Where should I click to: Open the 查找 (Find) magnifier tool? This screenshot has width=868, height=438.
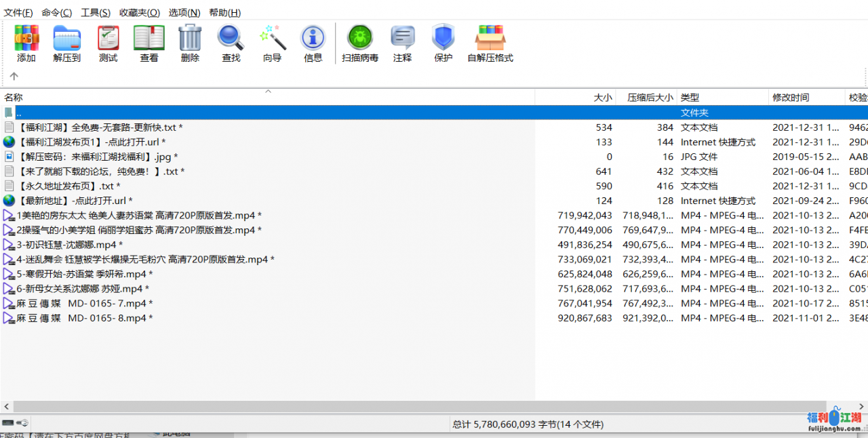231,43
